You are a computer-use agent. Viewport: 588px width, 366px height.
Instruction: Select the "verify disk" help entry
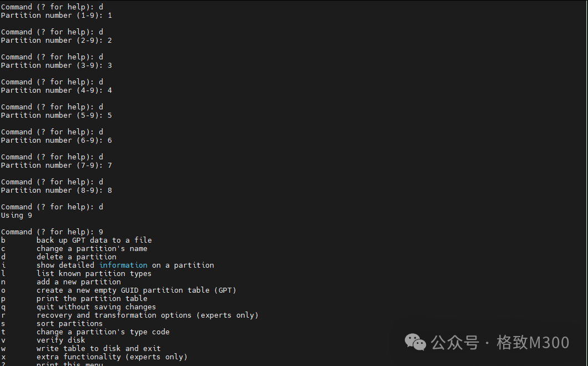(x=60, y=340)
